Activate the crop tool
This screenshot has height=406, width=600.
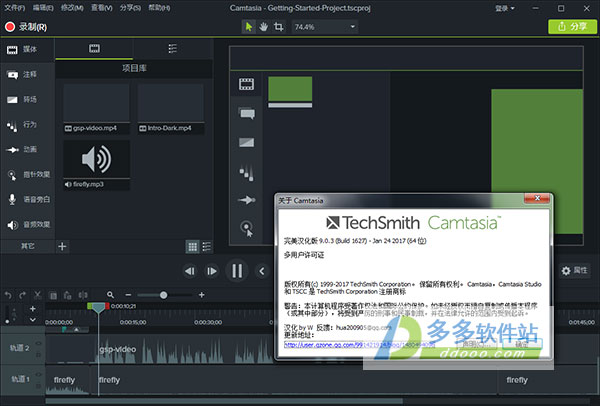(279, 27)
